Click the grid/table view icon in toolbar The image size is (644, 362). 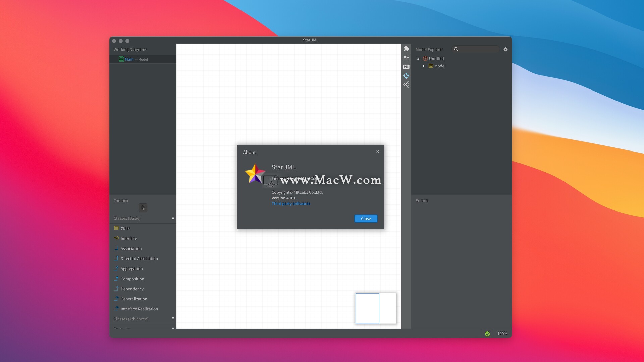coord(406,57)
